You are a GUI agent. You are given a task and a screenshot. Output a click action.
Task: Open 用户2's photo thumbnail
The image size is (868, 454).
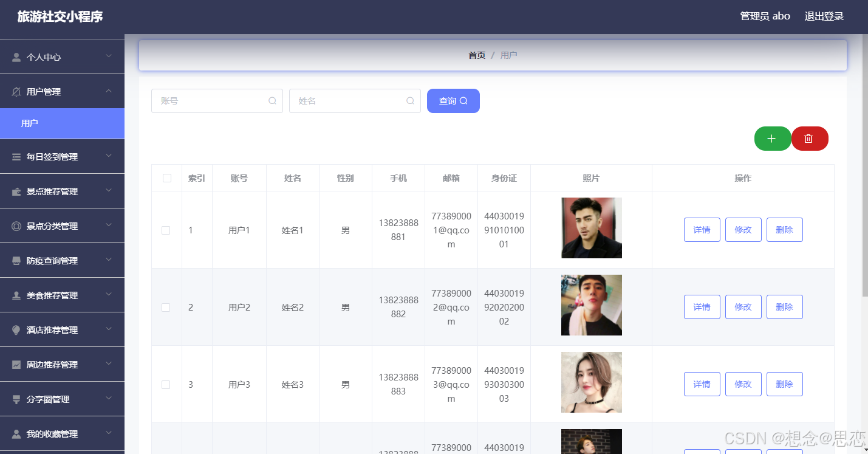click(592, 305)
